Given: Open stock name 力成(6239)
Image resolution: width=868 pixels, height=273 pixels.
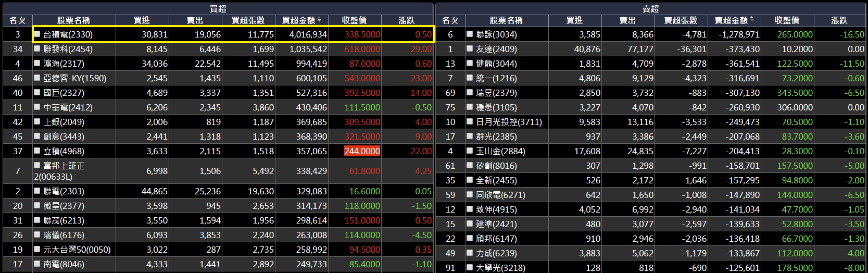Looking at the screenshot, I should click(496, 253).
